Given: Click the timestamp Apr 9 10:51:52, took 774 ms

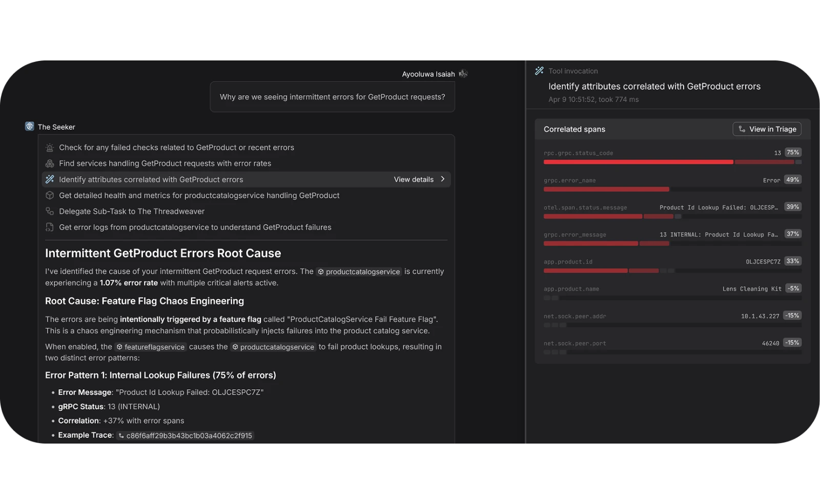Looking at the screenshot, I should 593,99.
